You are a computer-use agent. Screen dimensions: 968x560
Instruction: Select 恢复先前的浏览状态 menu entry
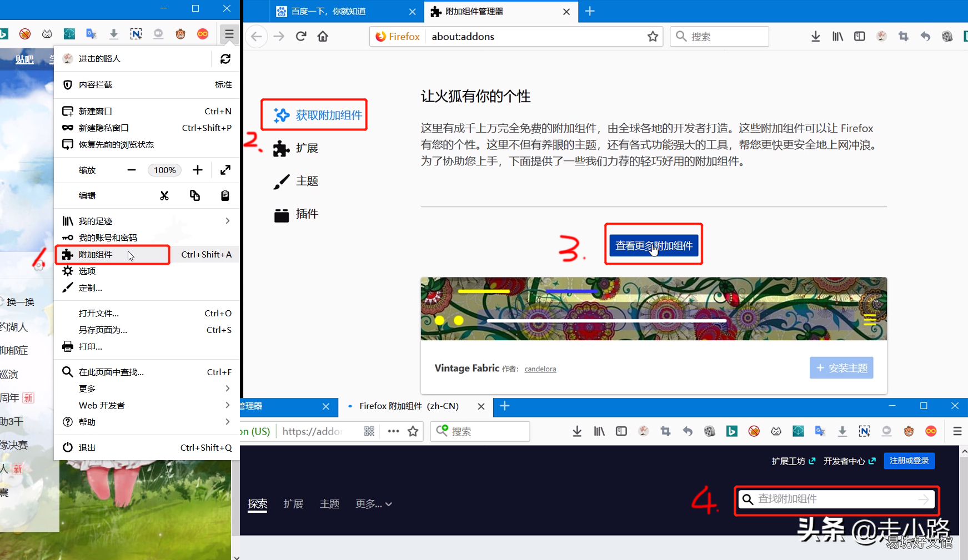click(147, 144)
